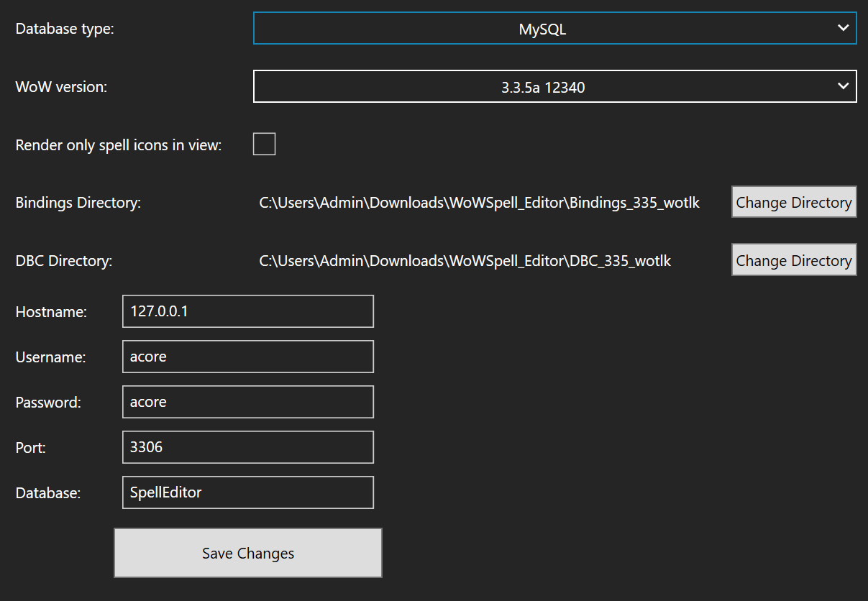
Task: Change the Bindings Directory
Action: [x=793, y=202]
